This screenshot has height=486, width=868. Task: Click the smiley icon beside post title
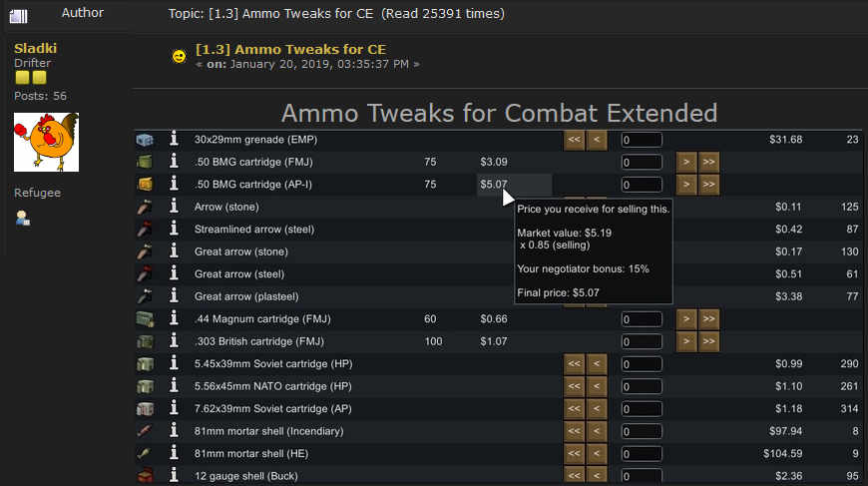[x=179, y=57]
